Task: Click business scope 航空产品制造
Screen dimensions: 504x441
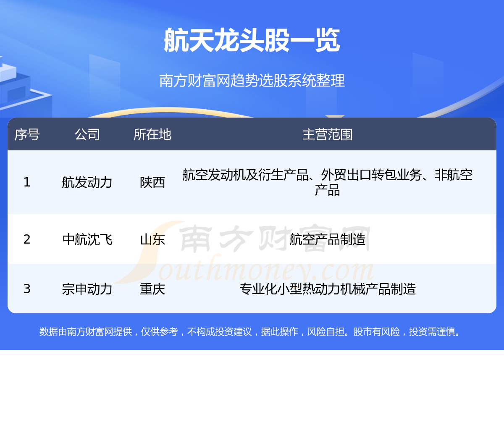Action: (x=328, y=239)
